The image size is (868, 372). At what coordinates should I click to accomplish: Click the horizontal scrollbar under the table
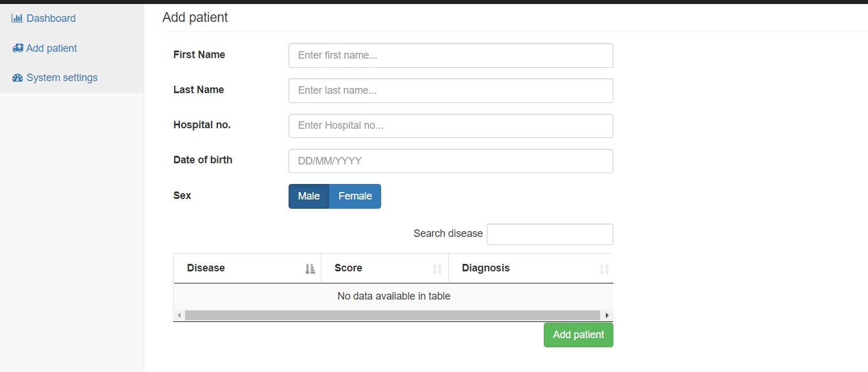(x=393, y=315)
